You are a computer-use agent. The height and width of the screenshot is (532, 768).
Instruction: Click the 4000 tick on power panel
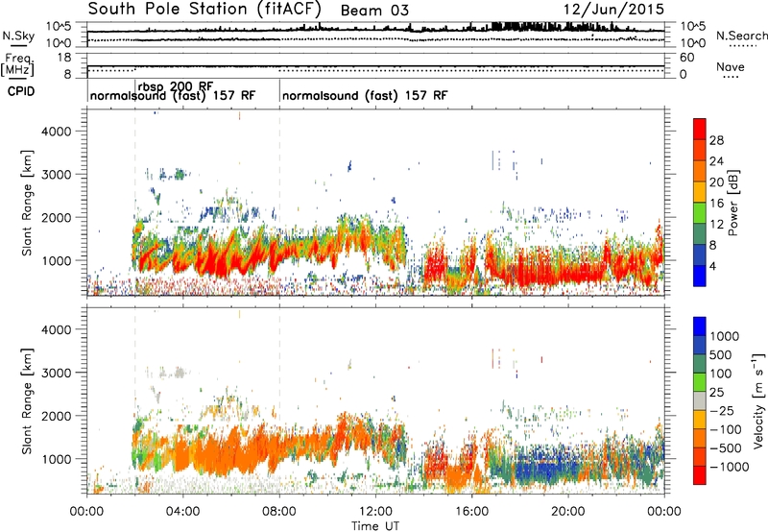coord(57,132)
